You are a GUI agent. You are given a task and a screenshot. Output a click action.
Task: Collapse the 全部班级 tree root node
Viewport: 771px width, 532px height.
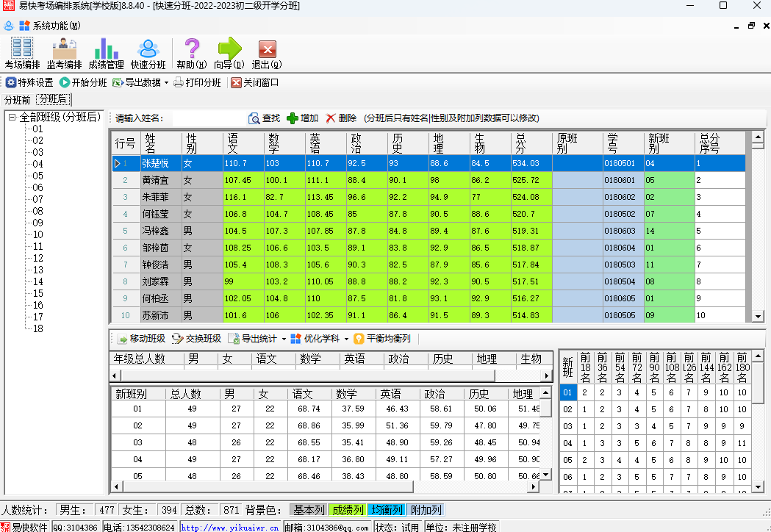12,118
